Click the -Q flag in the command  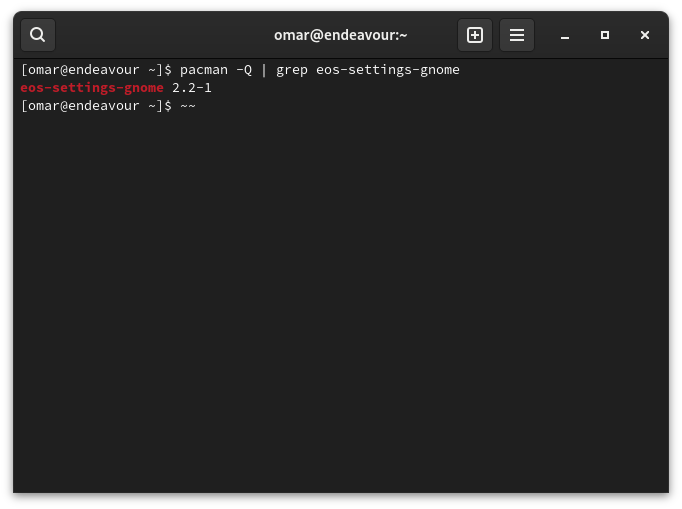pos(244,70)
